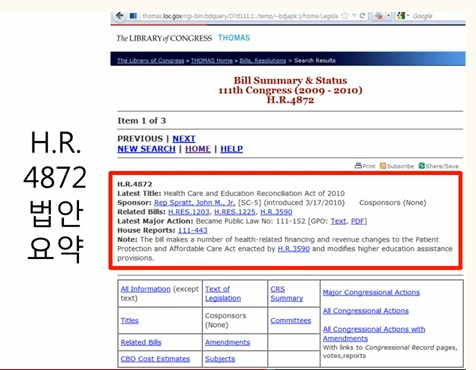Open the All Information link
This screenshot has width=476, height=370.
tap(146, 289)
